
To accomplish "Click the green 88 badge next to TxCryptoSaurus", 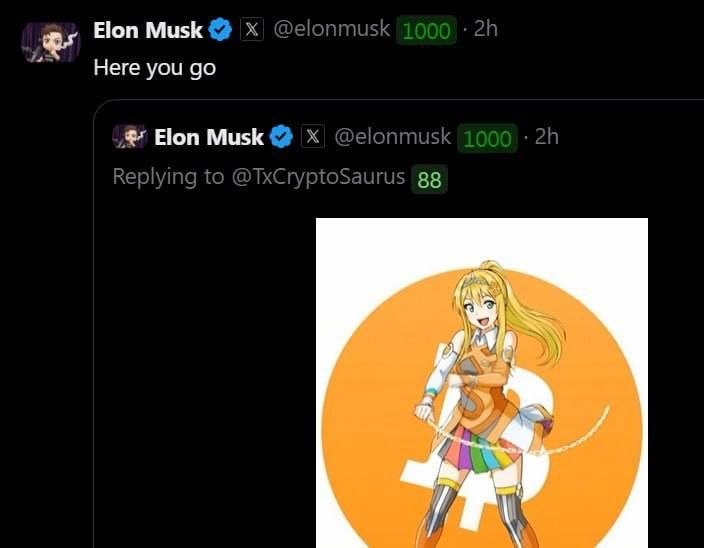I will [429, 179].
